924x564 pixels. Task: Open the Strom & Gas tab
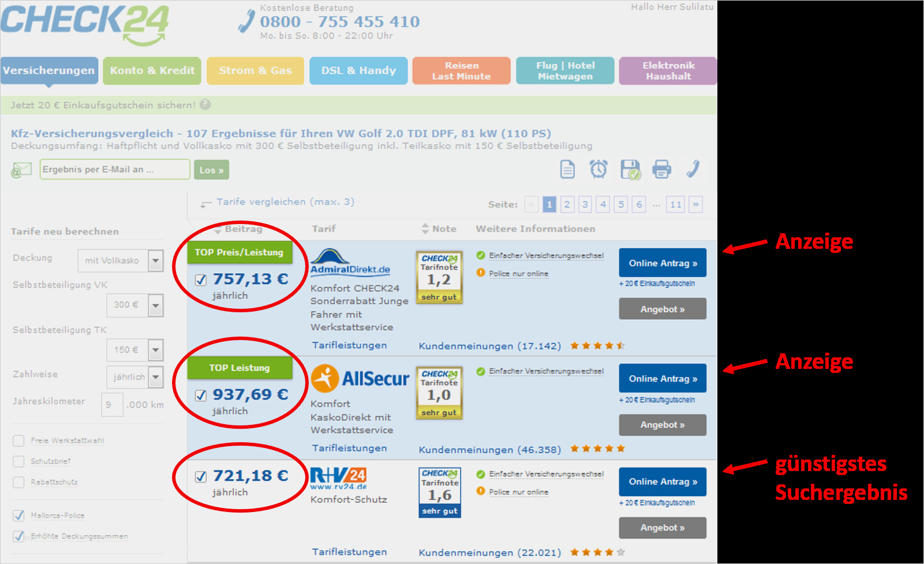click(x=255, y=70)
